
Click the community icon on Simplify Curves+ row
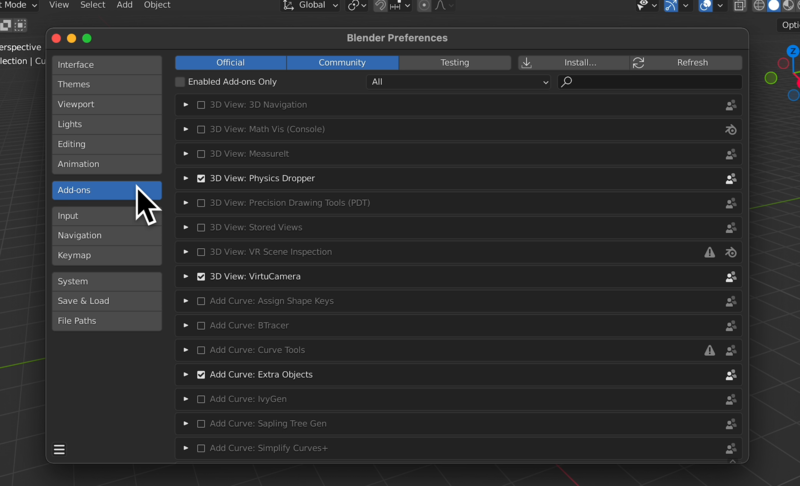coord(731,448)
